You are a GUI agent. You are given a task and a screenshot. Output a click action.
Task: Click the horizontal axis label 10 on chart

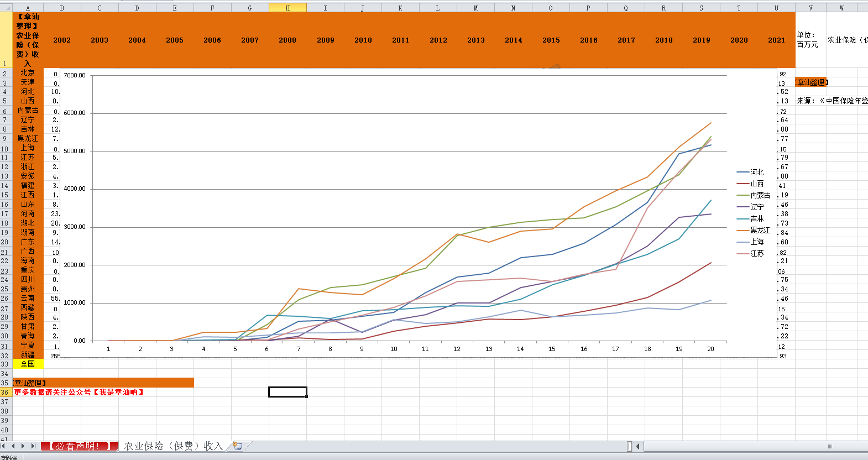point(394,349)
